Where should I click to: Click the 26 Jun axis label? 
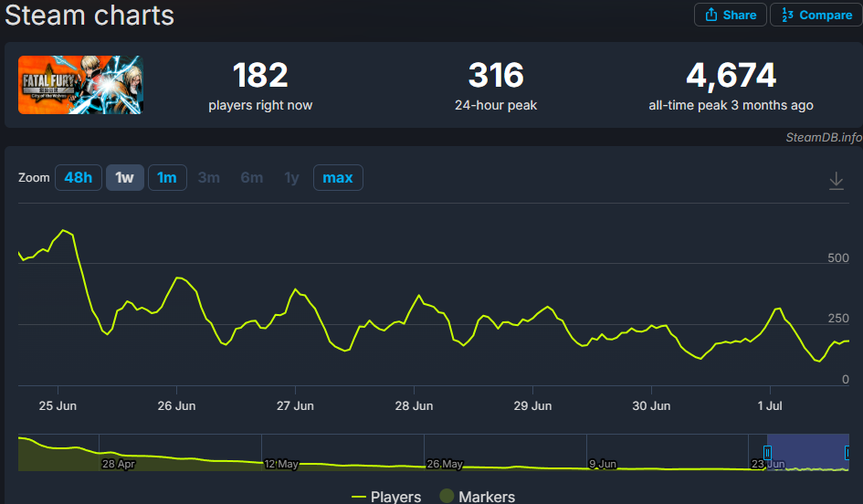(x=176, y=406)
